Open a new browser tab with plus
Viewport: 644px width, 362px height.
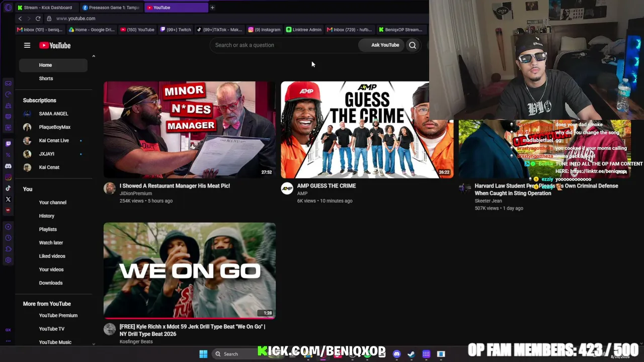[x=212, y=8]
